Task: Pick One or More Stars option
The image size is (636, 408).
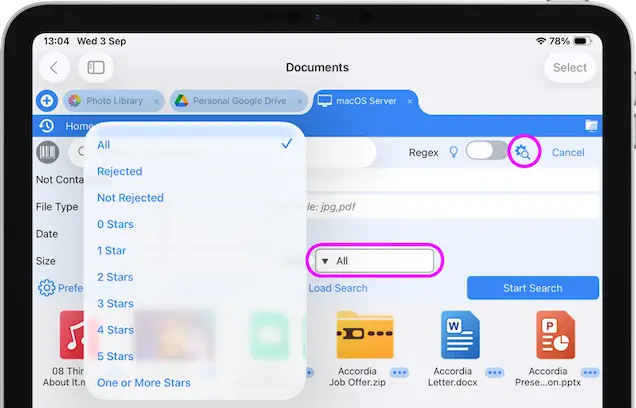Action: 144,382
